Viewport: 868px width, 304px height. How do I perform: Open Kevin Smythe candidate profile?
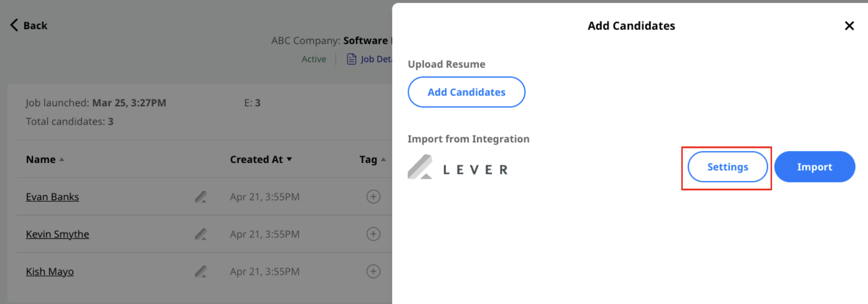click(57, 234)
